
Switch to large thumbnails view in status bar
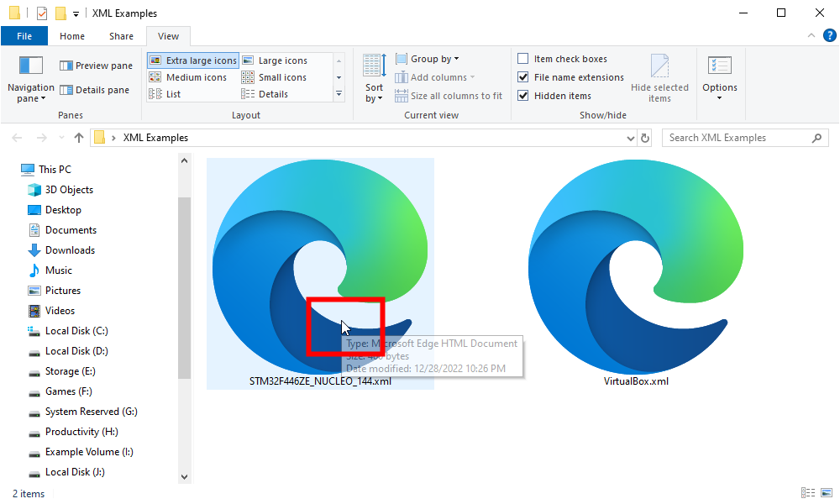[827, 493]
